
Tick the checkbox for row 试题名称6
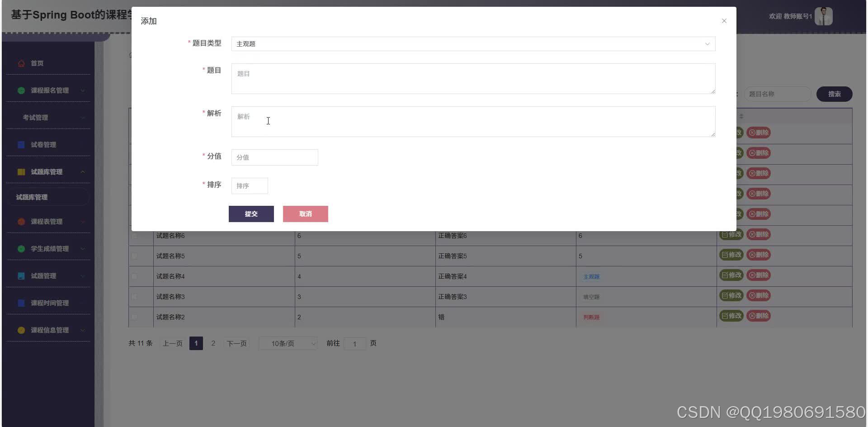tap(134, 236)
